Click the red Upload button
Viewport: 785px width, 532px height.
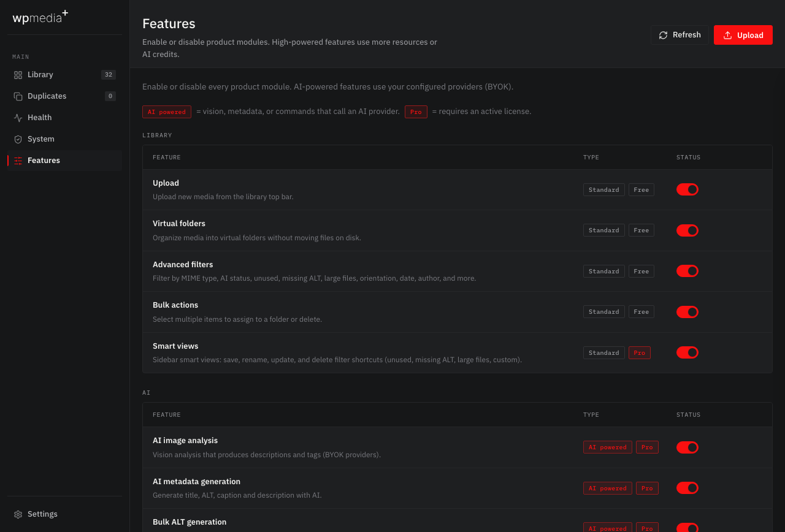coord(743,35)
